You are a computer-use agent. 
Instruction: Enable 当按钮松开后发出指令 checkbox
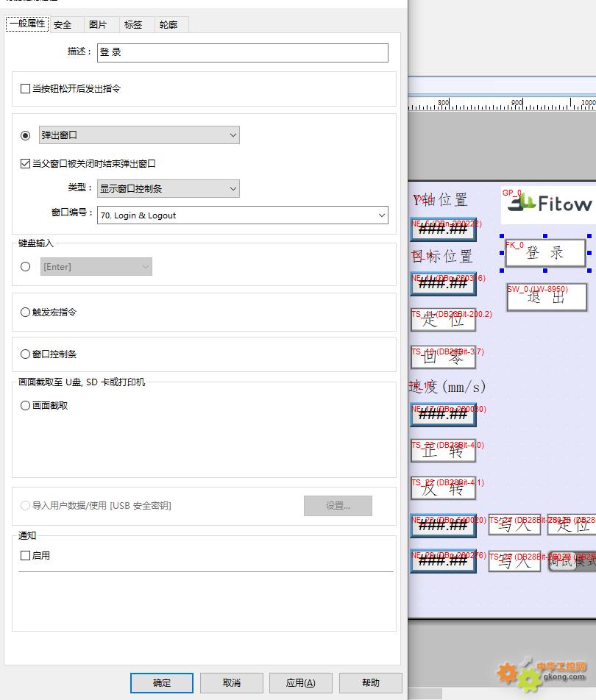26,89
